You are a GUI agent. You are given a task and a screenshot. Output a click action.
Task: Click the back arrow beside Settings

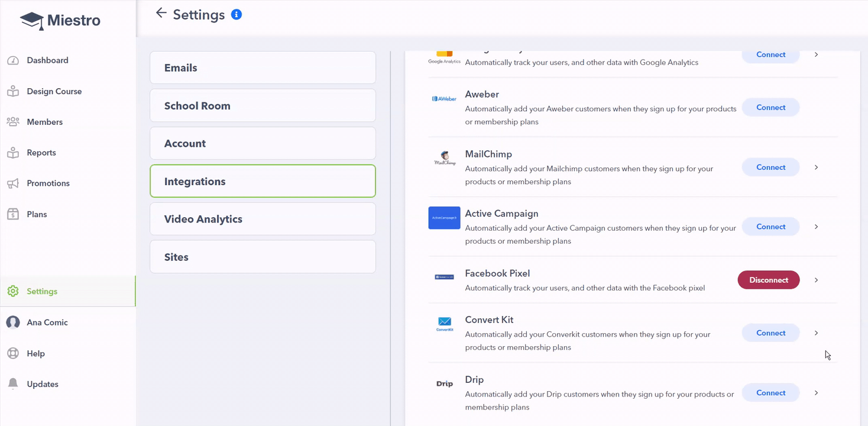pyautogui.click(x=161, y=13)
